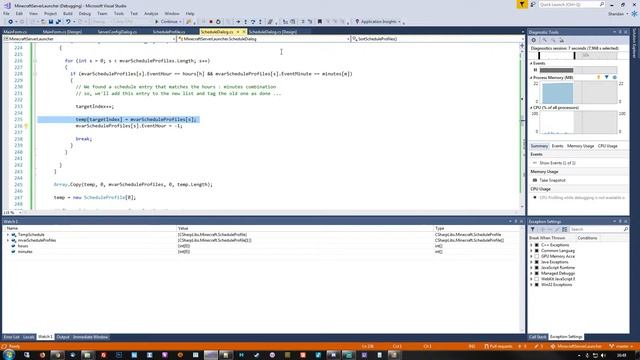This screenshot has height=360, width=640.
Task: Click the master branch indicator in the status bar
Action: pyautogui.click(x=620, y=347)
